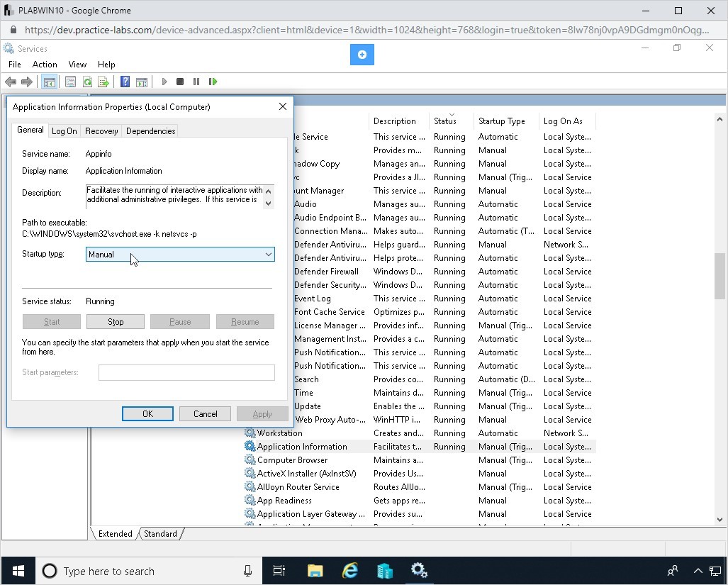Sort by the Description column header
The width and height of the screenshot is (728, 585).
coord(399,121)
